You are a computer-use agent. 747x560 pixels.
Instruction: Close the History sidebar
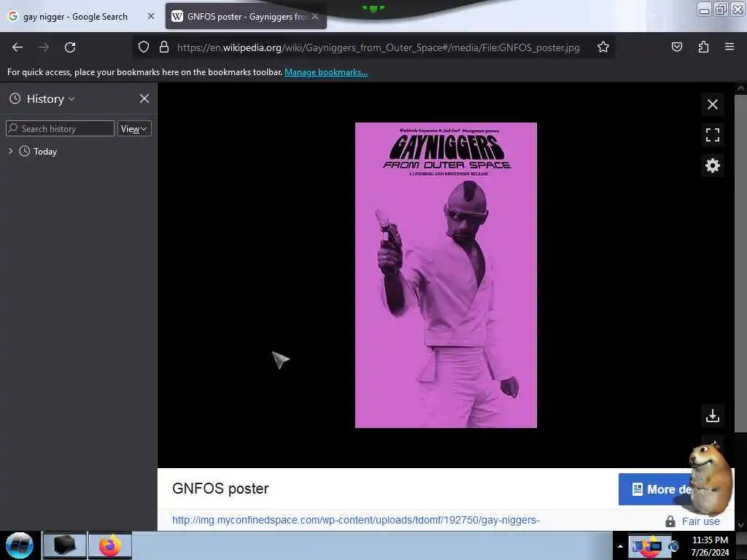(x=144, y=98)
